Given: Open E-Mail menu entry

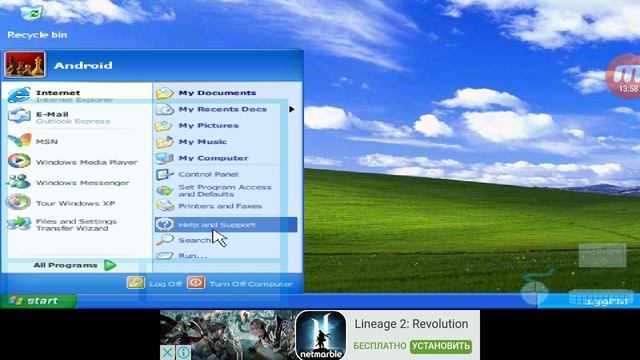Looking at the screenshot, I should point(76,117).
